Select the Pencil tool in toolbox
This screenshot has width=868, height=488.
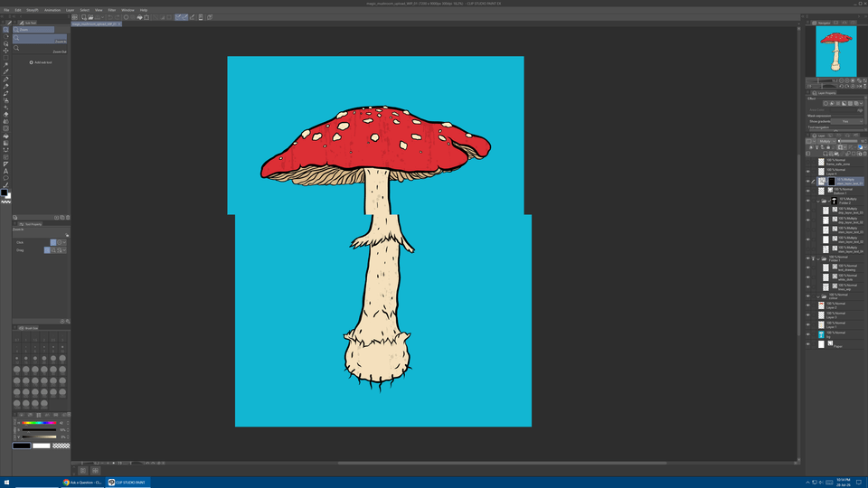click(6, 87)
